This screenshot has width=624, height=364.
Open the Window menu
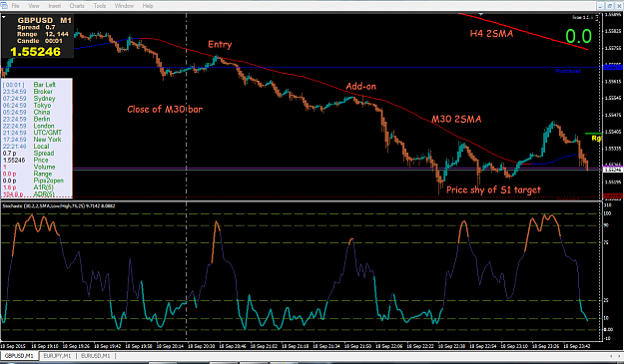tap(124, 6)
